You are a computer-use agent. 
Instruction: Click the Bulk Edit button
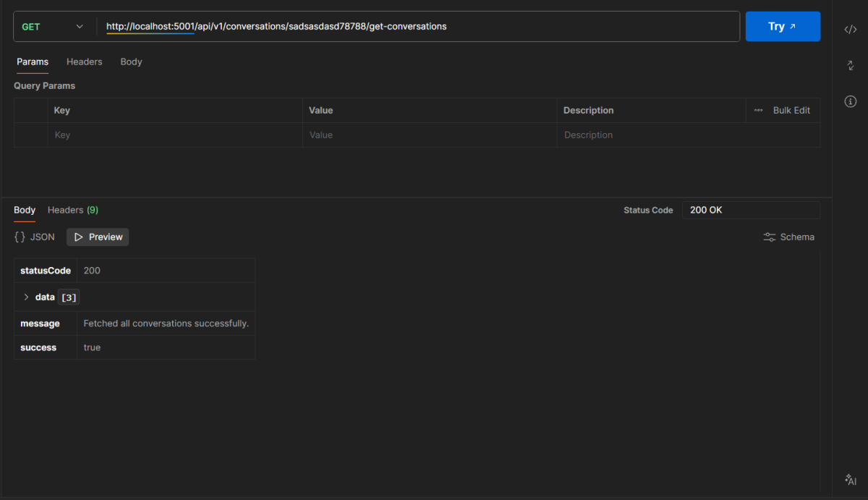click(x=791, y=111)
